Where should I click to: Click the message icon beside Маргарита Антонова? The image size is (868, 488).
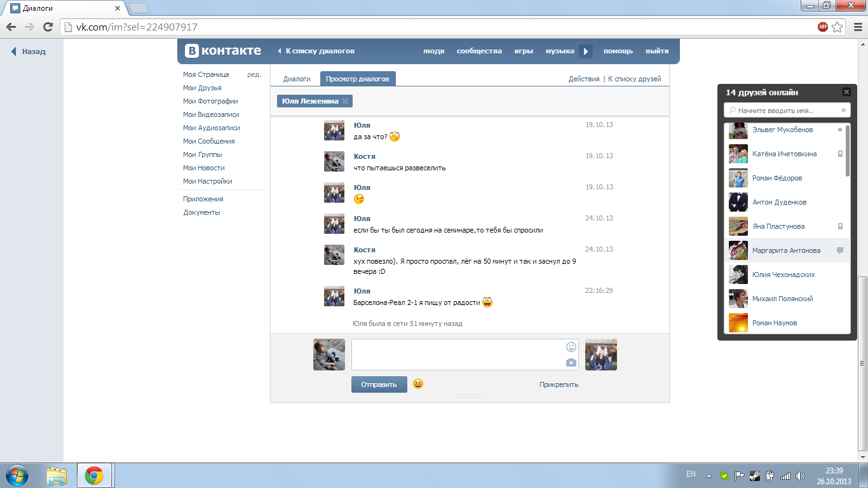840,250
